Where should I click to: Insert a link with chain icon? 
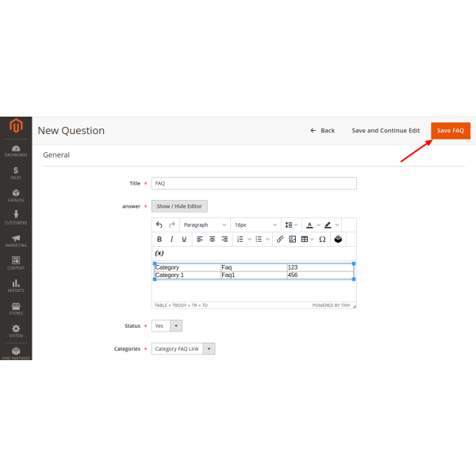(280, 240)
